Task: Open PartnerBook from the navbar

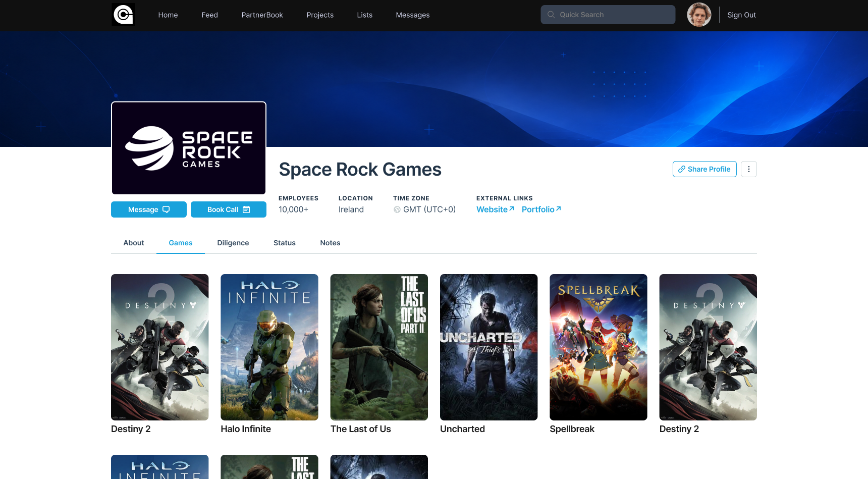Action: click(x=262, y=15)
